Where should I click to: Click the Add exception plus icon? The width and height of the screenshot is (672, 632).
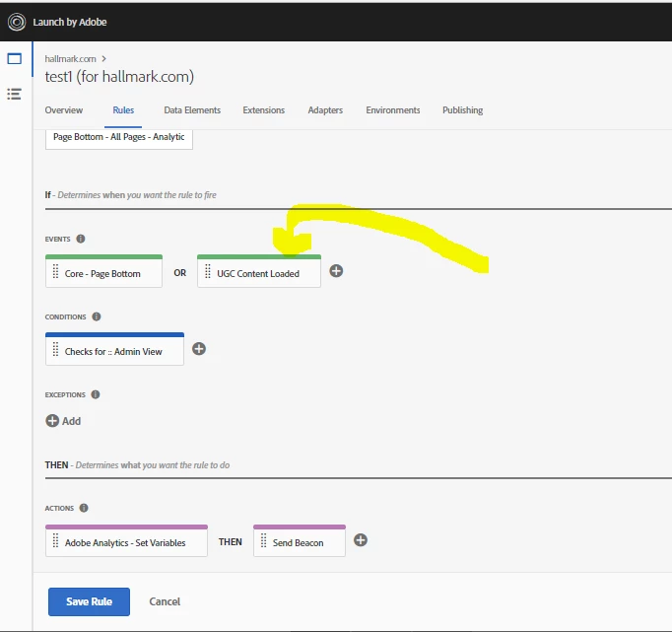click(52, 421)
